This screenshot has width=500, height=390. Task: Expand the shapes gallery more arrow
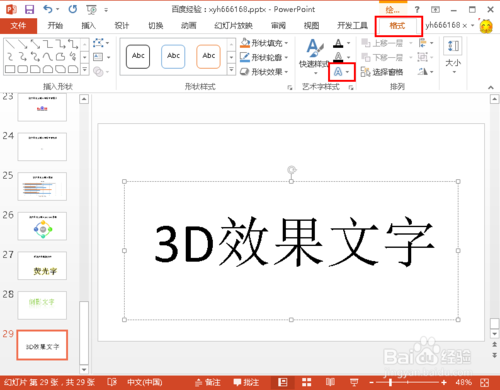(85, 70)
